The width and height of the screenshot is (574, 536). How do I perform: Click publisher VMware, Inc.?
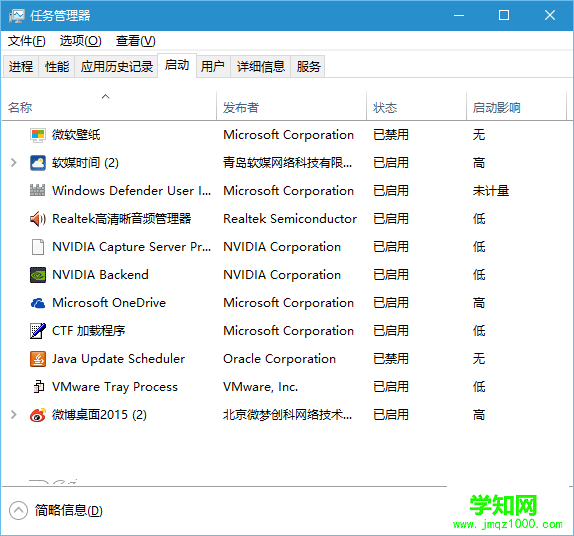[x=261, y=387]
